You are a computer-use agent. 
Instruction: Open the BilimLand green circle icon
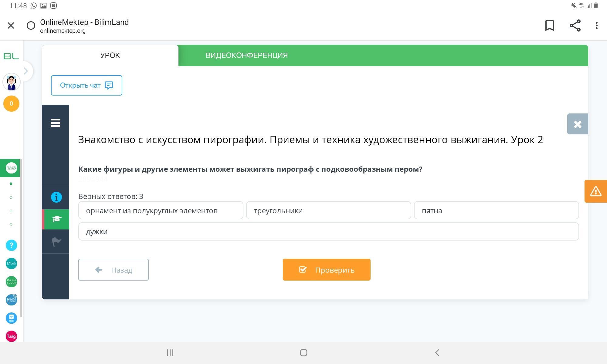(x=11, y=281)
